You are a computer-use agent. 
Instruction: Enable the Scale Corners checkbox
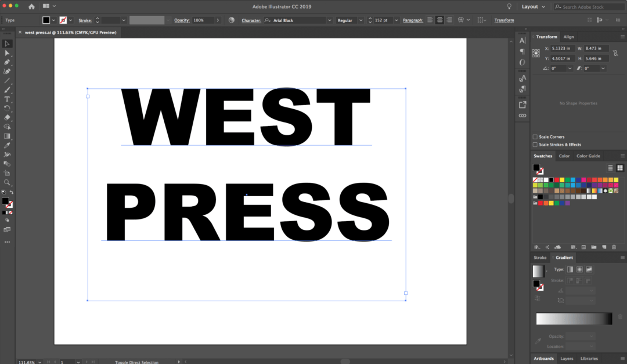(535, 136)
